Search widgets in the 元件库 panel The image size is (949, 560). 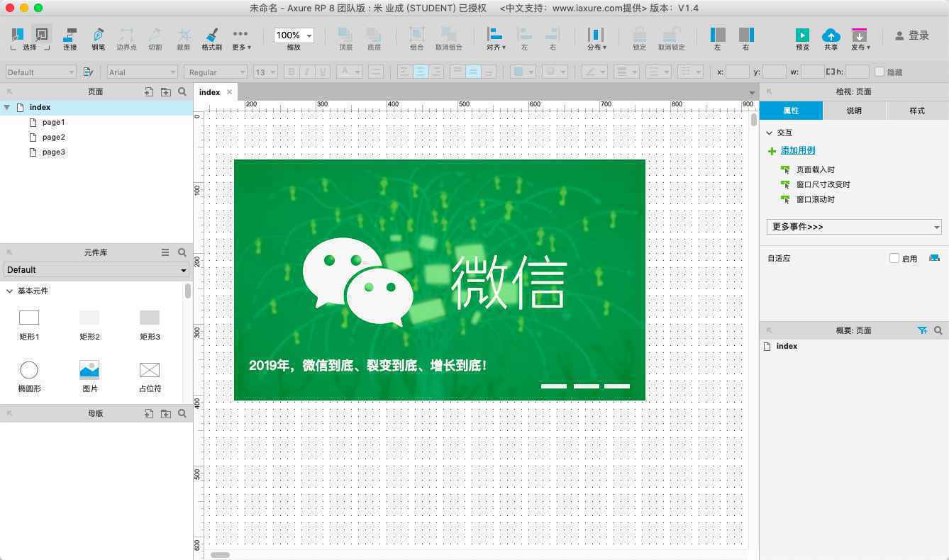click(182, 252)
